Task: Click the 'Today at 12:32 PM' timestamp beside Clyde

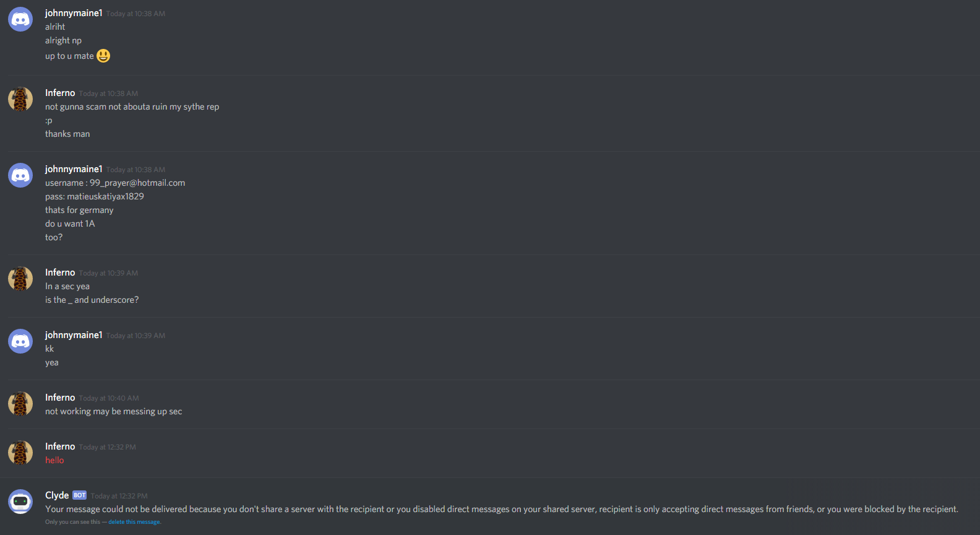Action: [x=119, y=496]
